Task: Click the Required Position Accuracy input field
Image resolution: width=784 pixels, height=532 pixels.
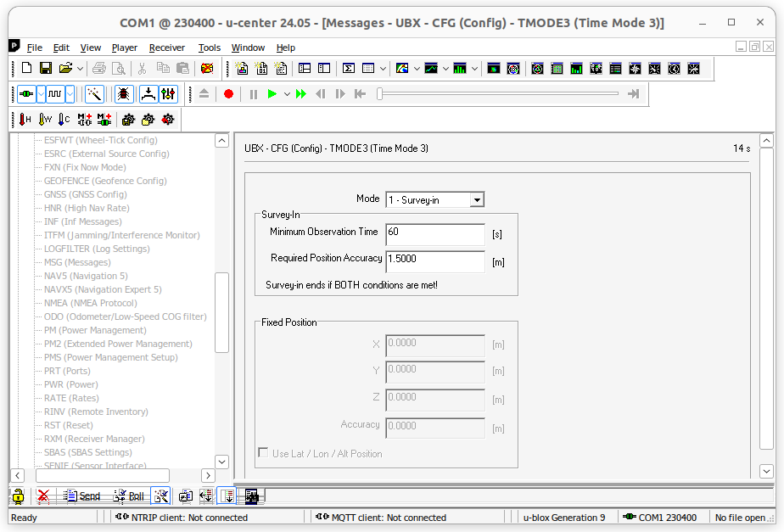Action: (x=435, y=261)
